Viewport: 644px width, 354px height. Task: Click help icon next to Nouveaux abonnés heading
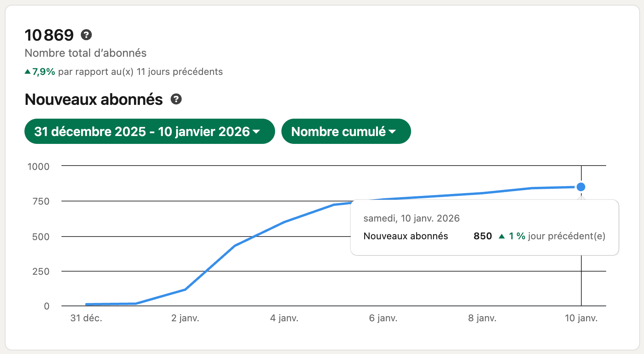click(176, 99)
